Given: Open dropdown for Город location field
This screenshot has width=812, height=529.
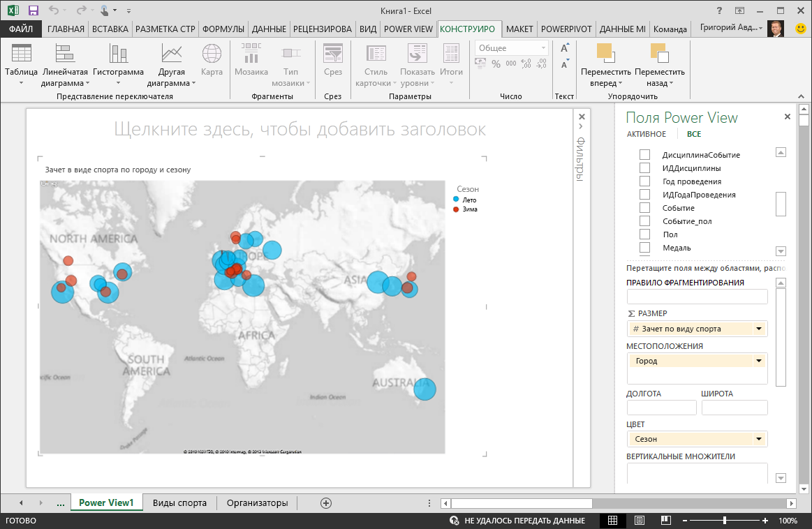Looking at the screenshot, I should point(759,361).
